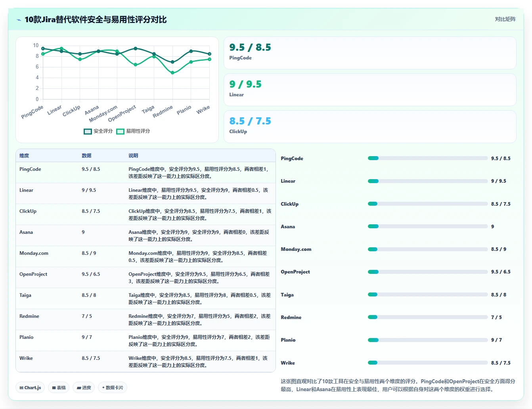Click the table data value 9.5 / 6.5
Image resolution: width=532 pixels, height=409 pixels.
pos(91,274)
